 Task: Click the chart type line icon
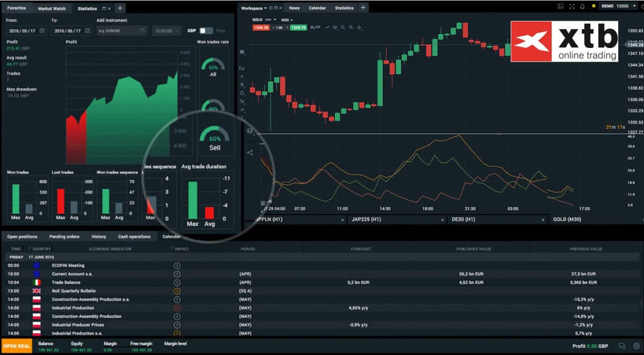pyautogui.click(x=327, y=28)
